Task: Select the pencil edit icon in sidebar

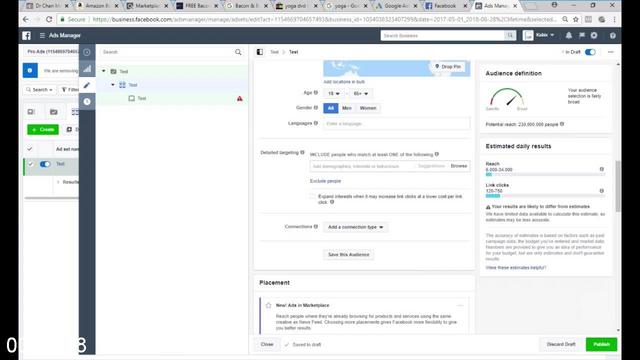Action: (87, 85)
